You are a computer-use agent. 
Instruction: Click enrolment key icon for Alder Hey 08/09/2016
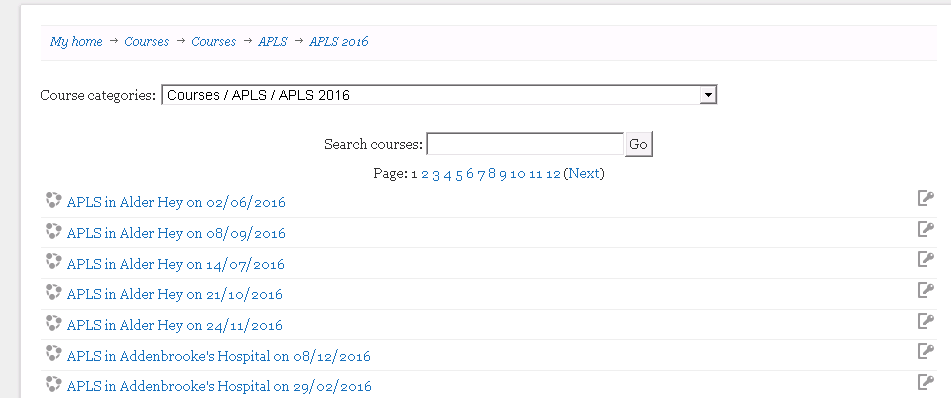point(926,229)
